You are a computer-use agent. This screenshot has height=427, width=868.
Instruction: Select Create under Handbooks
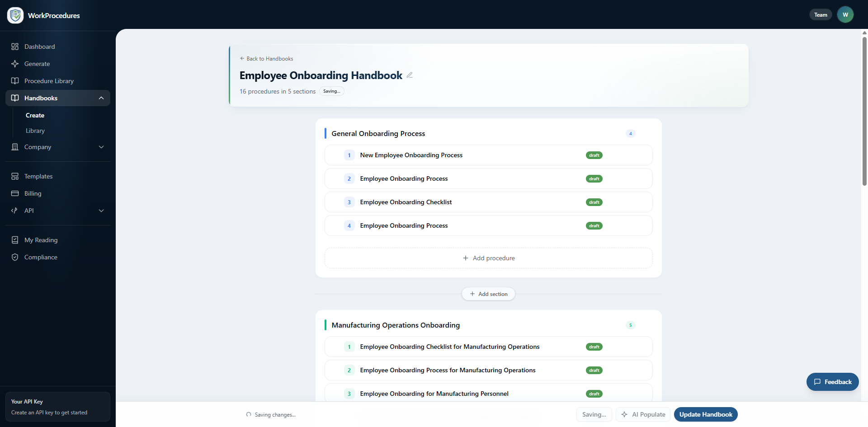(x=35, y=115)
